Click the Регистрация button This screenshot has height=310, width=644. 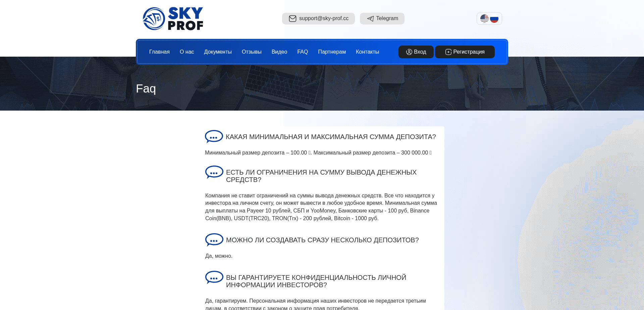point(465,52)
